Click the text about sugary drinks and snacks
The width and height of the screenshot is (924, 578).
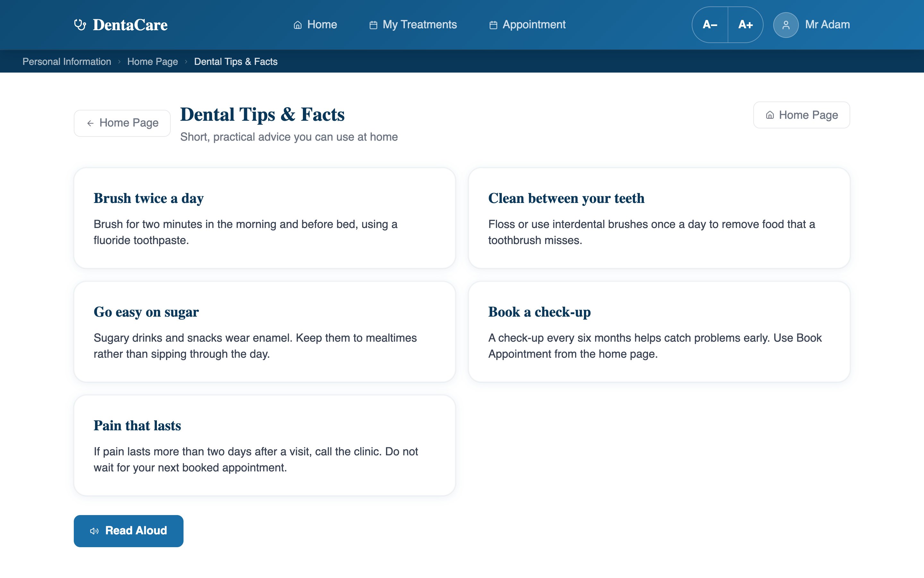click(255, 346)
